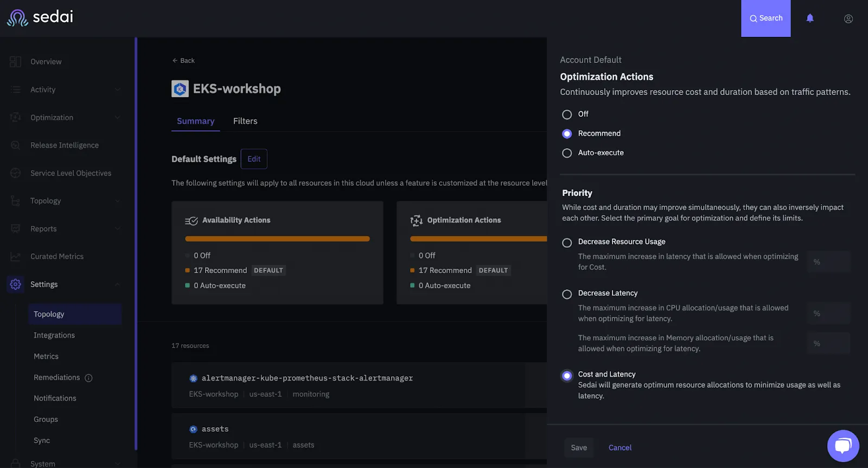Click the Cancel link

(620, 448)
